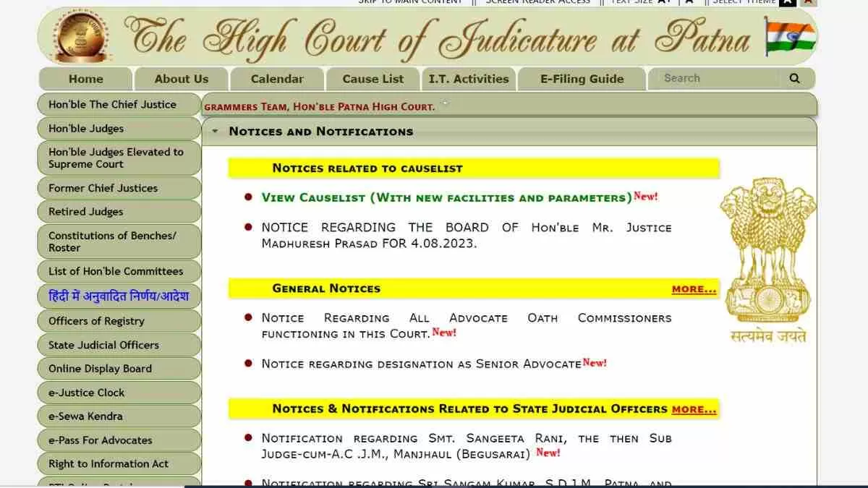868x488 pixels.
Task: Open notice about Justice Madhuresh Prasad board
Action: [467, 236]
